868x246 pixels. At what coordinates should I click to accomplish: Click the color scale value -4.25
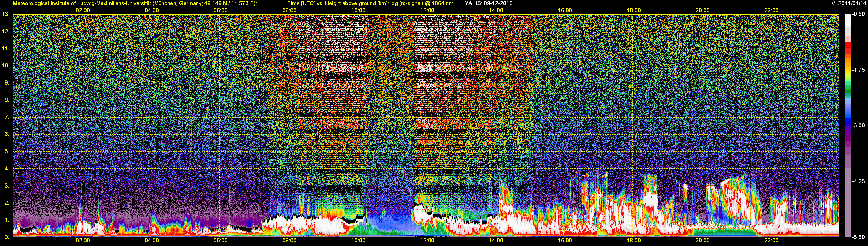pos(858,181)
